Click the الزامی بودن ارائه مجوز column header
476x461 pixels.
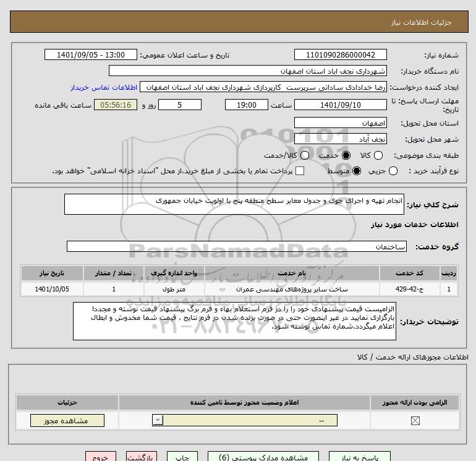(x=415, y=402)
